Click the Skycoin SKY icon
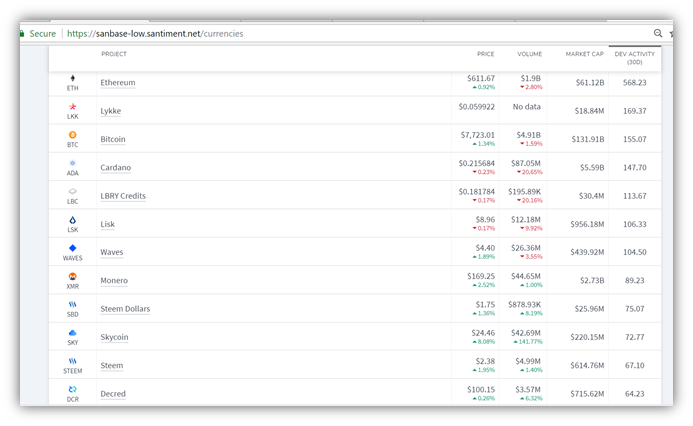The width and height of the screenshot is (693, 426). click(73, 332)
